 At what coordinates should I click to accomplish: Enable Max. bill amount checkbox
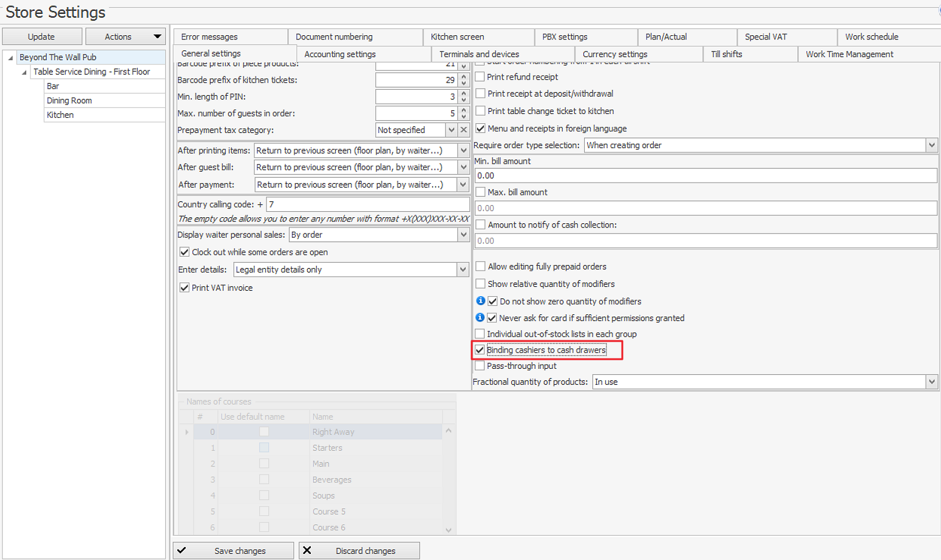tap(480, 192)
